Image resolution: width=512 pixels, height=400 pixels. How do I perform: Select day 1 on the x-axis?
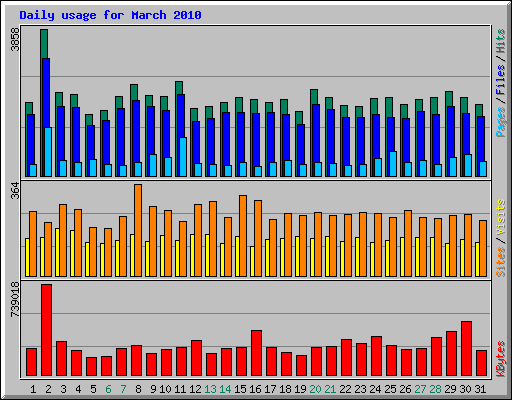[x=33, y=389]
